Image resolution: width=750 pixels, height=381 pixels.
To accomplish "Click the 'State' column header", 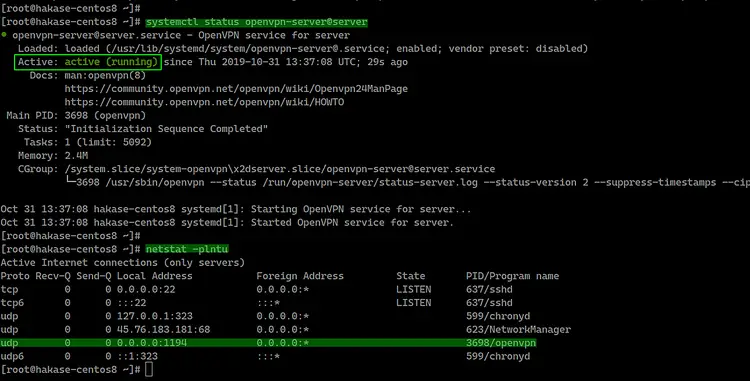I will coord(410,276).
